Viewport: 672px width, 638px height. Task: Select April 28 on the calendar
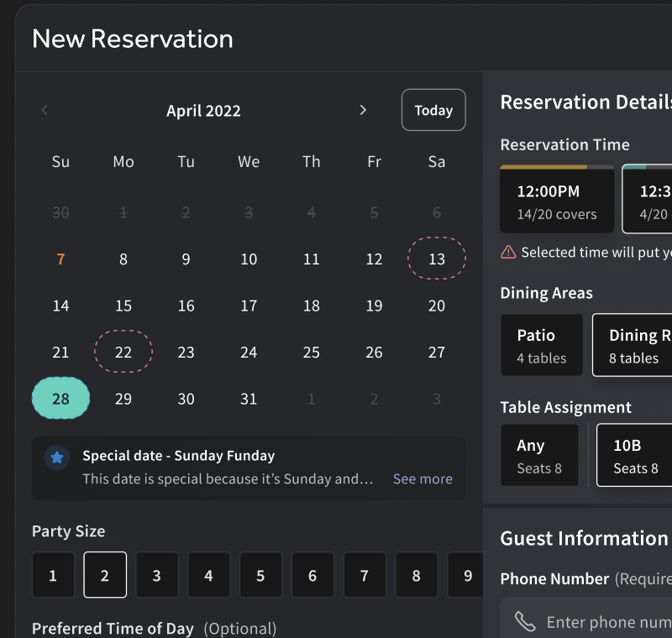click(60, 398)
